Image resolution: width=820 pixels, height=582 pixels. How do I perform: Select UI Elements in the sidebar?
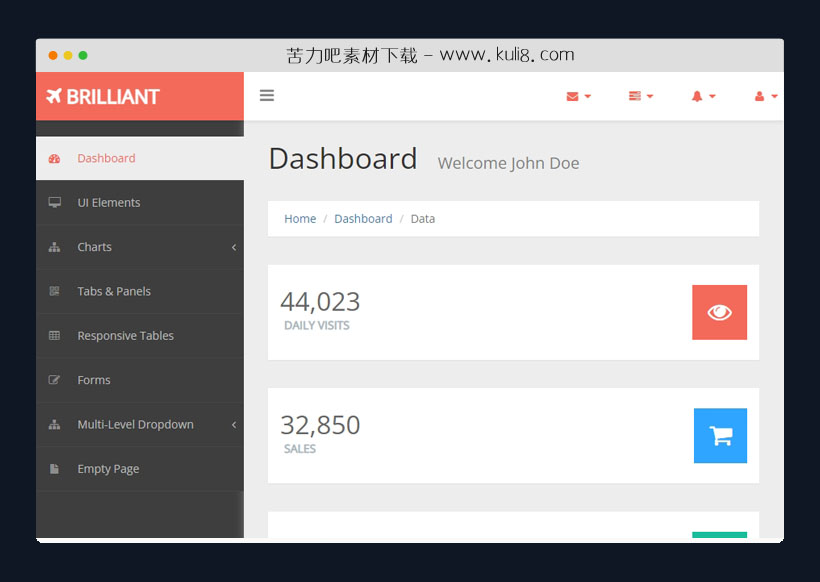[x=109, y=202]
